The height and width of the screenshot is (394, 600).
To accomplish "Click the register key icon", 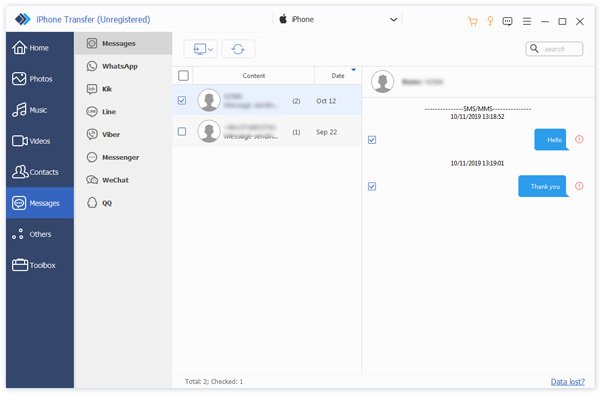I will click(490, 21).
